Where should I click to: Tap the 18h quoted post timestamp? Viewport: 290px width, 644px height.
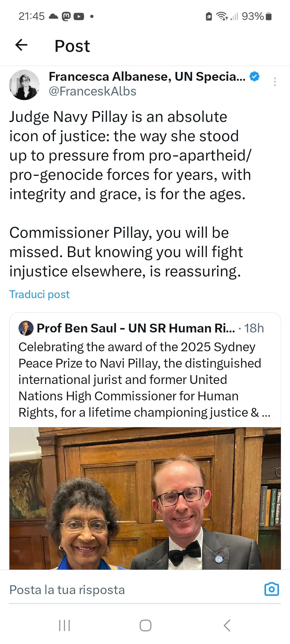click(254, 328)
